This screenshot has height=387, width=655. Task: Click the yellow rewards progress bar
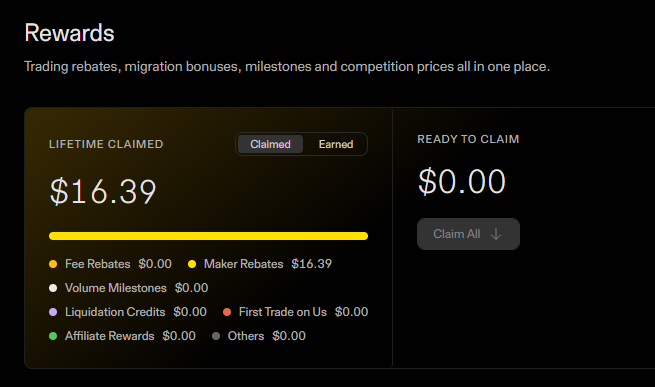(208, 236)
